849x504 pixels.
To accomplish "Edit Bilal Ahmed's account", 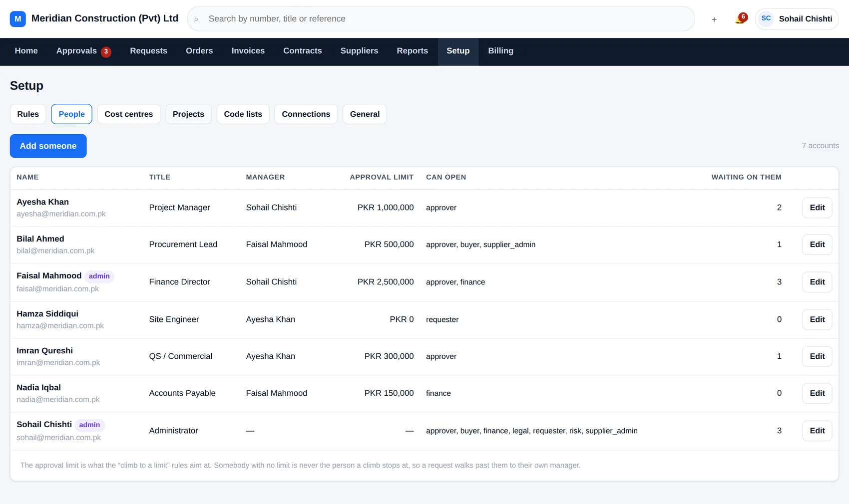I will 817,245.
